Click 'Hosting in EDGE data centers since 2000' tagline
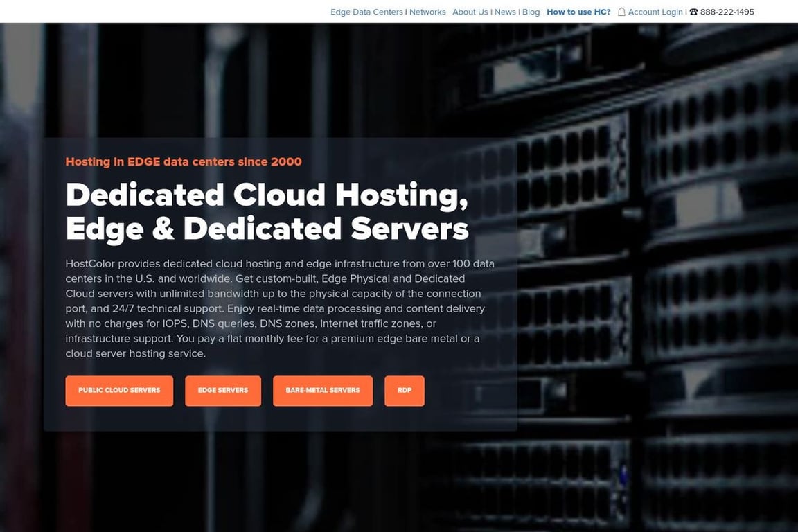Screen dimensions: 798x532 [x=184, y=161]
